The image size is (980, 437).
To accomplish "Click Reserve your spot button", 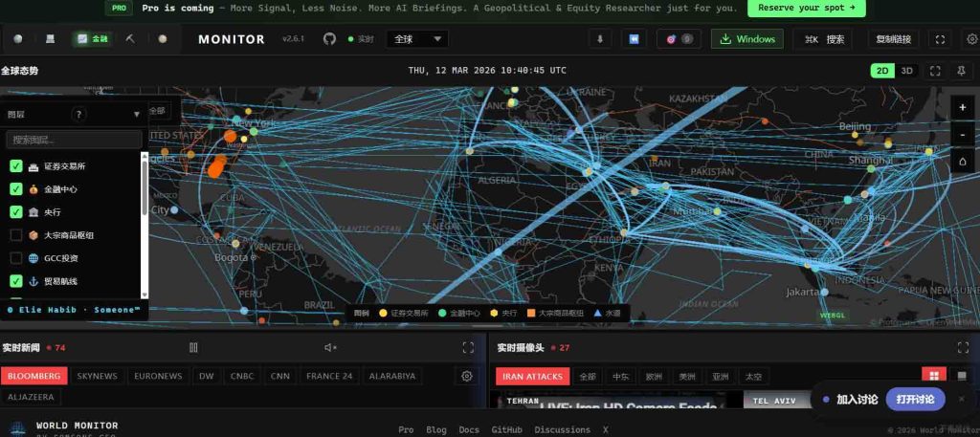I will 806,9.
